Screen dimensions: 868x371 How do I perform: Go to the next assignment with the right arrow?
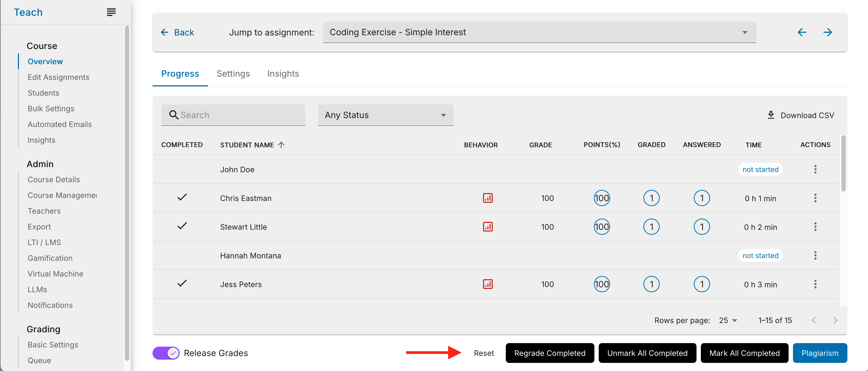[x=828, y=32]
